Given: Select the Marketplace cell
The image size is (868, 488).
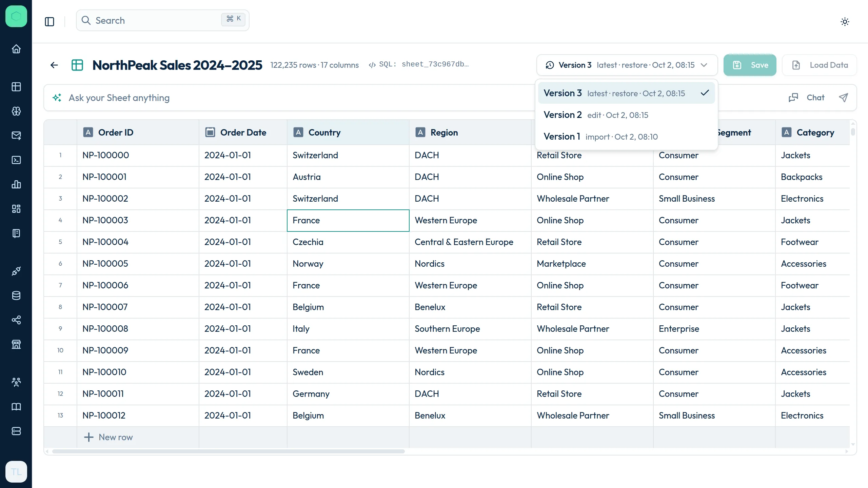Looking at the screenshot, I should point(592,264).
